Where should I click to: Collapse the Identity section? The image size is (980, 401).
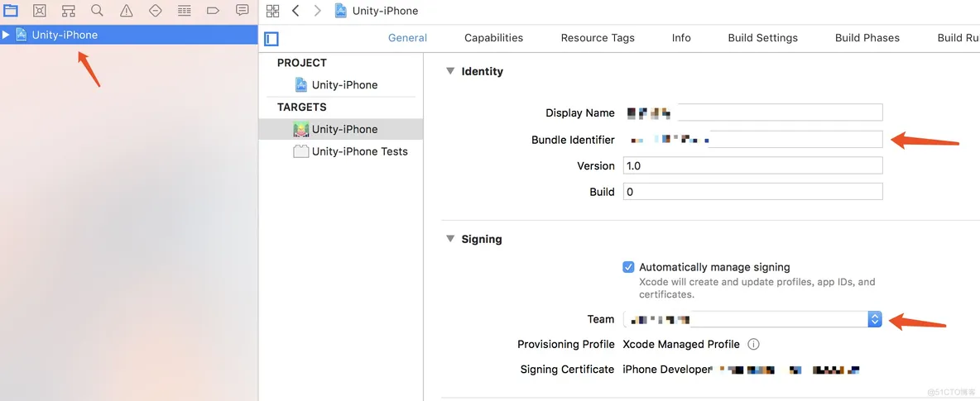[450, 71]
